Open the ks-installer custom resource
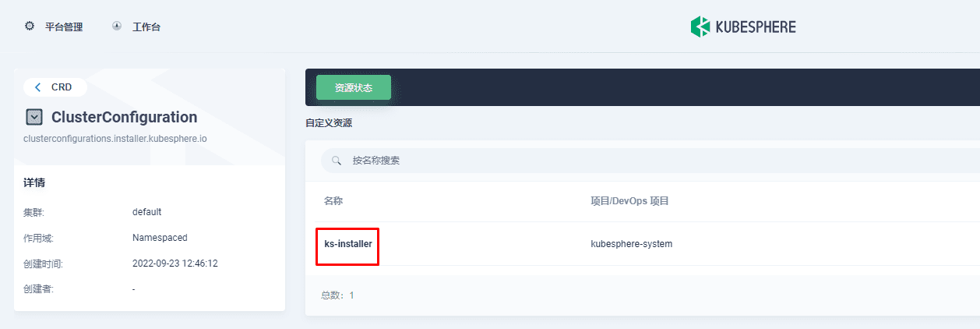The image size is (980, 329). (348, 244)
